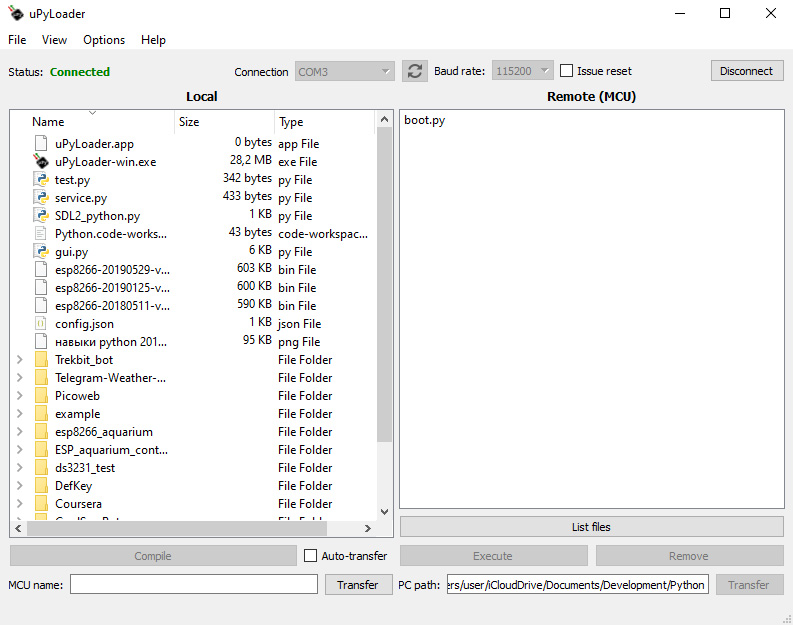Expand the Picoweb folder tree arrow

pos(20,395)
